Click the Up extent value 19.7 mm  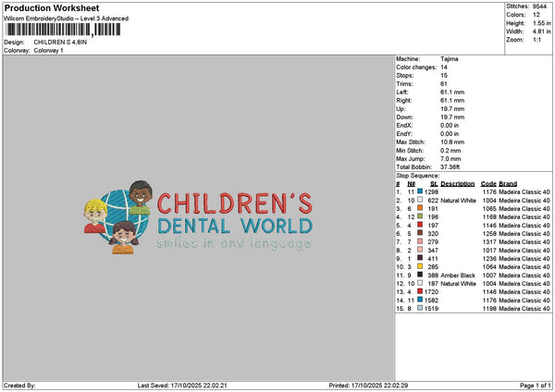(452, 109)
